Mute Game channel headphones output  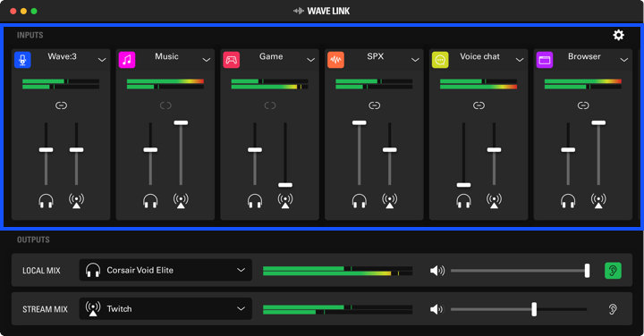255,201
